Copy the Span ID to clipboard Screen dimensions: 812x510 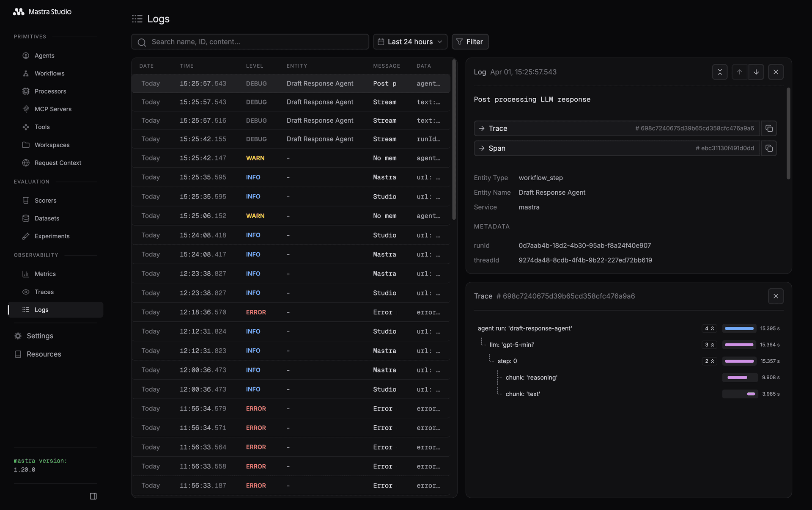click(769, 148)
